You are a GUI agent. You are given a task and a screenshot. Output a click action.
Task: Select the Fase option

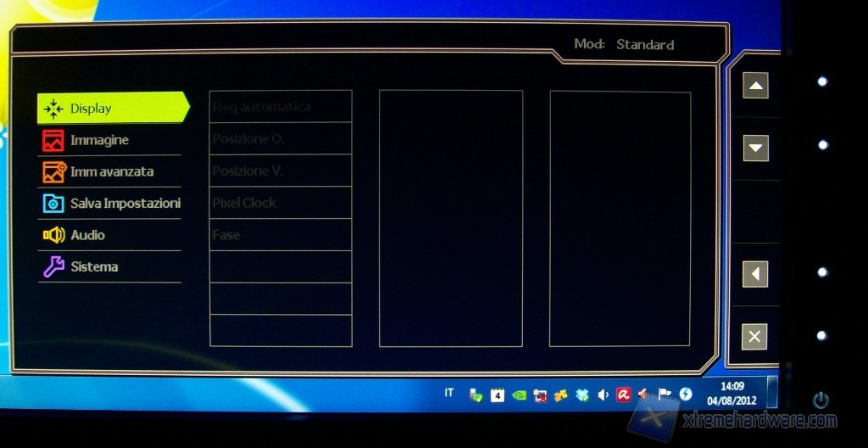[x=281, y=235]
